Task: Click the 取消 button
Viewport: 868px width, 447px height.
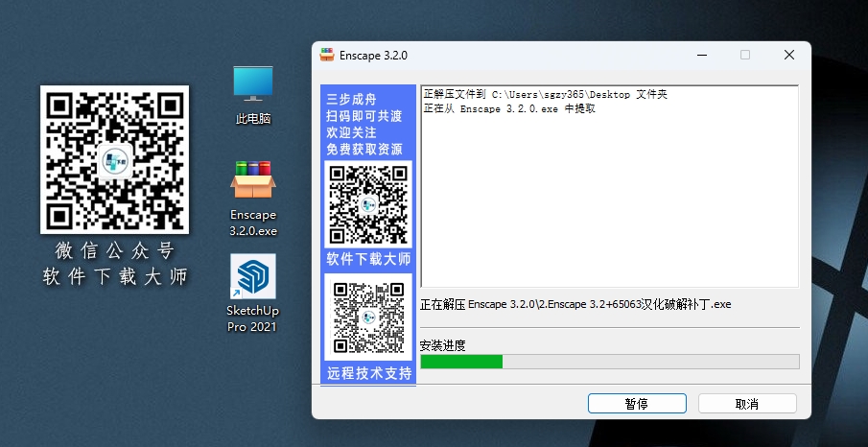Action: pyautogui.click(x=747, y=404)
